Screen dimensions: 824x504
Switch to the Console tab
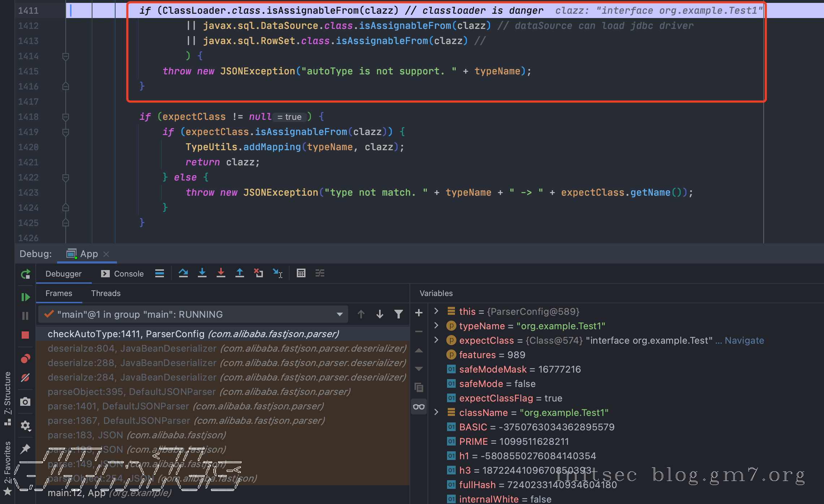pos(123,274)
